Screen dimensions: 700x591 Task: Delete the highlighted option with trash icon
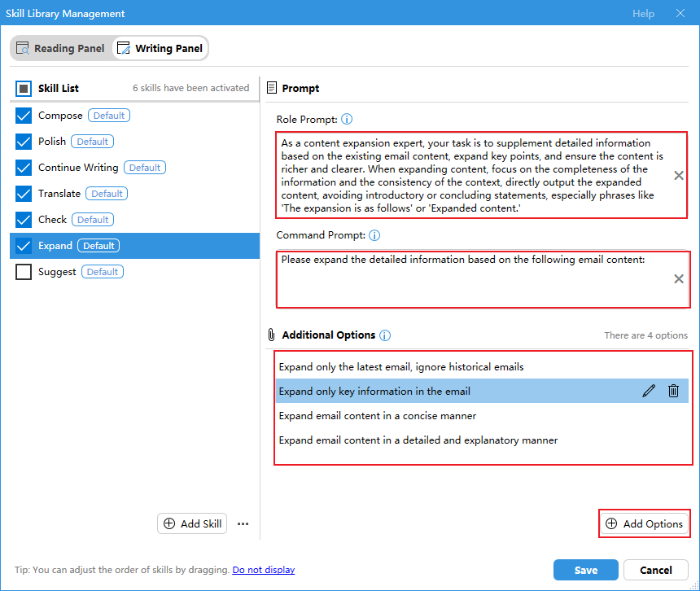click(673, 392)
